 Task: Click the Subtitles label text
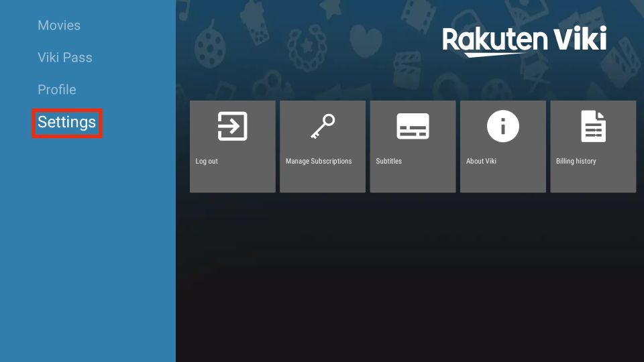(388, 162)
